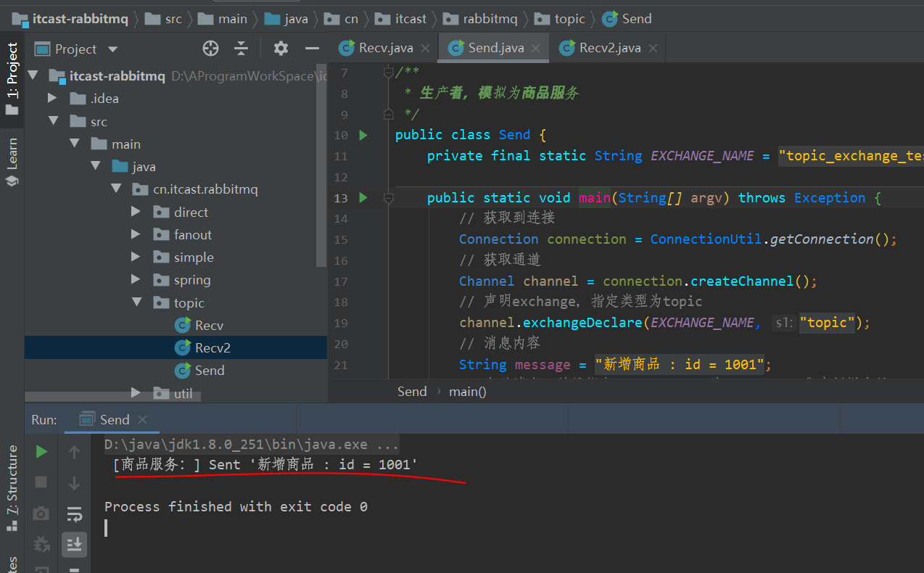This screenshot has height=573, width=924.
Task: Hide the Project panel with minus icon
Action: point(313,49)
